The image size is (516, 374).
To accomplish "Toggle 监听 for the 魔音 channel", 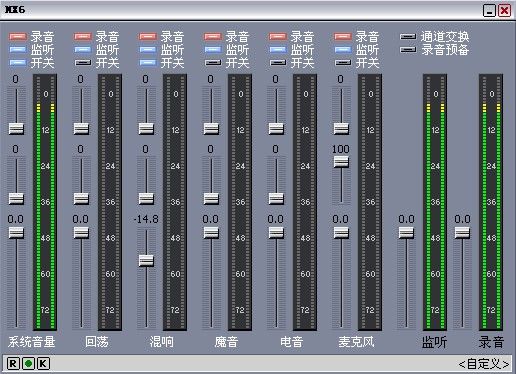I will 213,50.
